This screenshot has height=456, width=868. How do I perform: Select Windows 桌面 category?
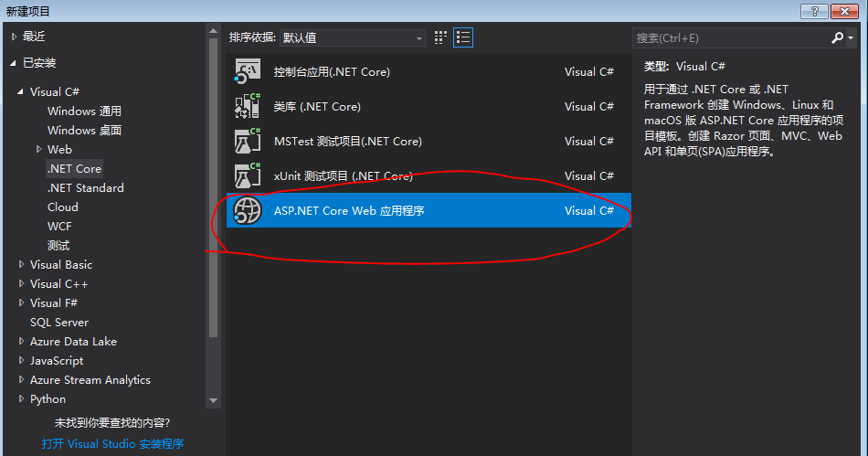point(84,130)
